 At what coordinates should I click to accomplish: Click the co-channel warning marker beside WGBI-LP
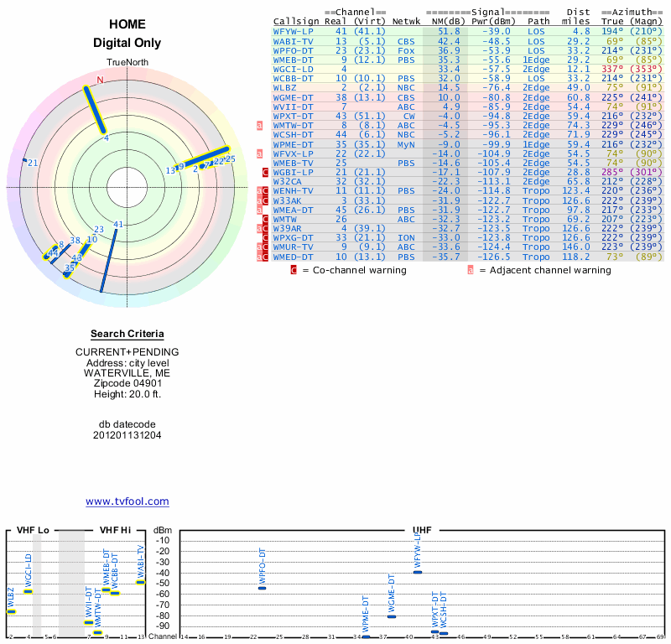pyautogui.click(x=265, y=172)
